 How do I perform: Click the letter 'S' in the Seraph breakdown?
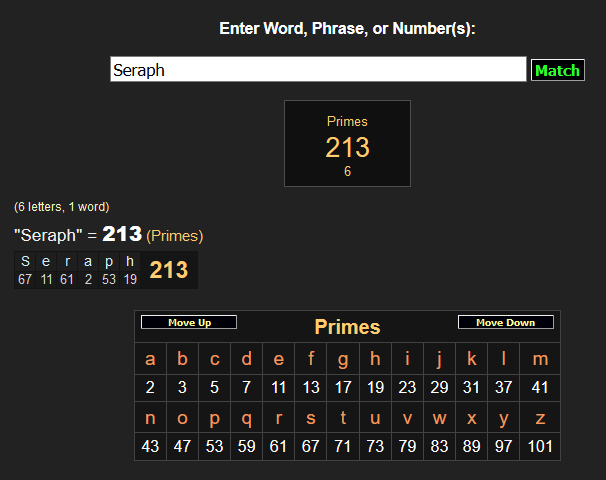pyautogui.click(x=25, y=262)
